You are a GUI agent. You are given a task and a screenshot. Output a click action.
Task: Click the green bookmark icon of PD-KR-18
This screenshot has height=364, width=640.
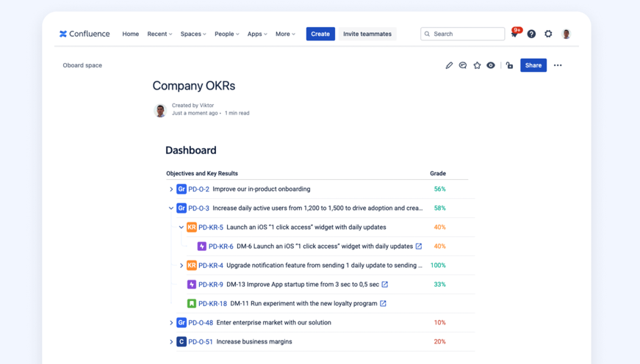[x=192, y=303]
